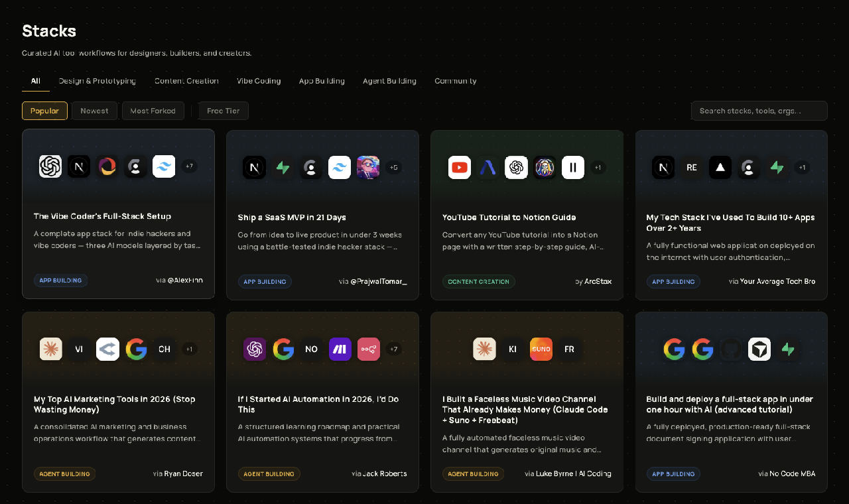This screenshot has width=849, height=504.
Task: Open the @AlexFinn author link
Action: coord(185,281)
